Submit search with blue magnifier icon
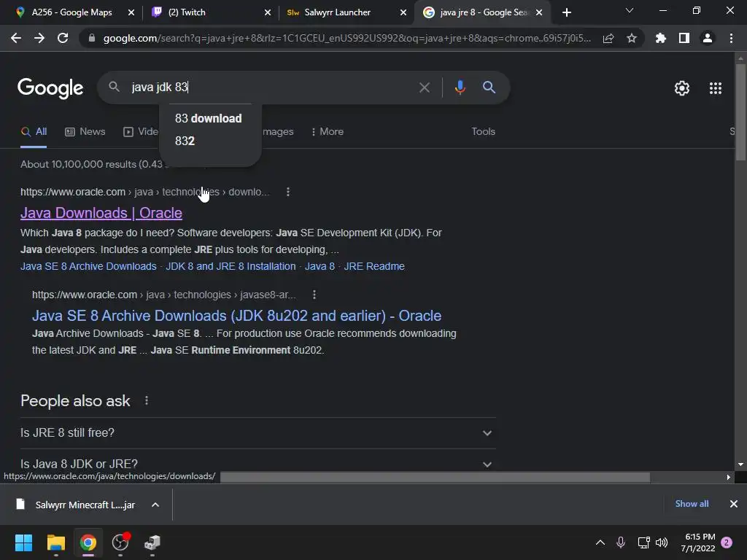Screen dimensions: 747x560 [x=489, y=87]
